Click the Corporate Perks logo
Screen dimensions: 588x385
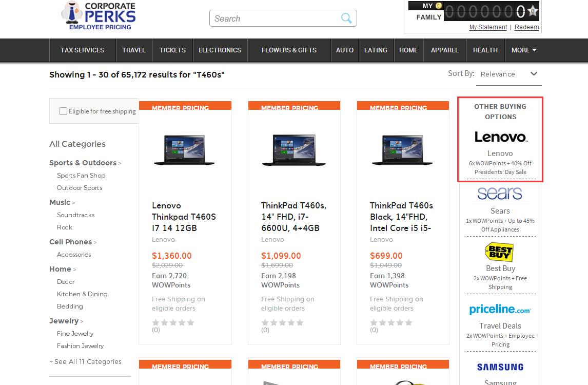(98, 16)
